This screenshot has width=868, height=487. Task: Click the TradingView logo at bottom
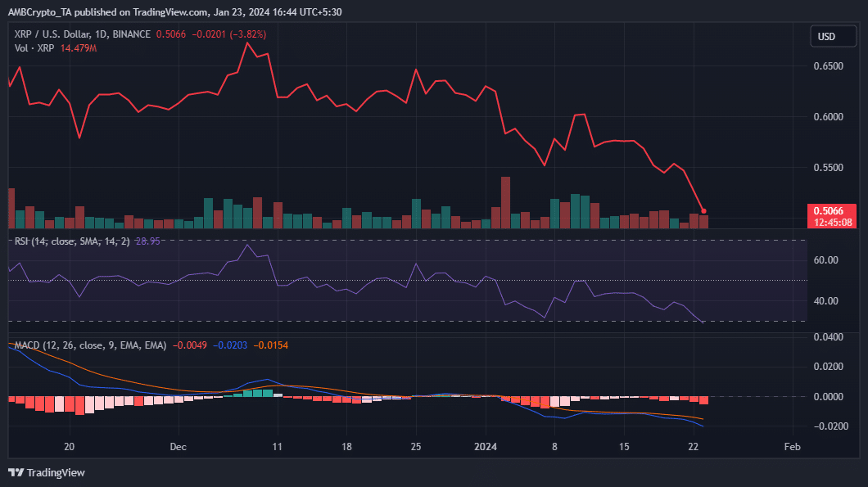tap(47, 472)
